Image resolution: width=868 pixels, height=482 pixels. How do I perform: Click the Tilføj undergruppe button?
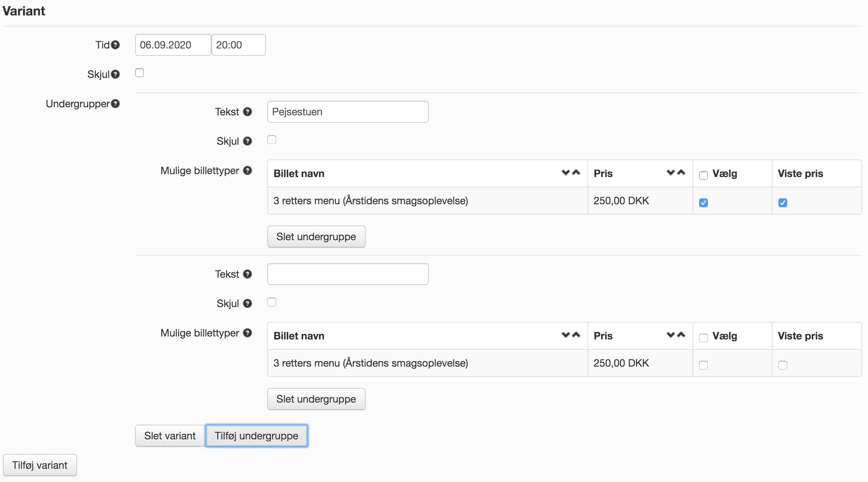(257, 436)
